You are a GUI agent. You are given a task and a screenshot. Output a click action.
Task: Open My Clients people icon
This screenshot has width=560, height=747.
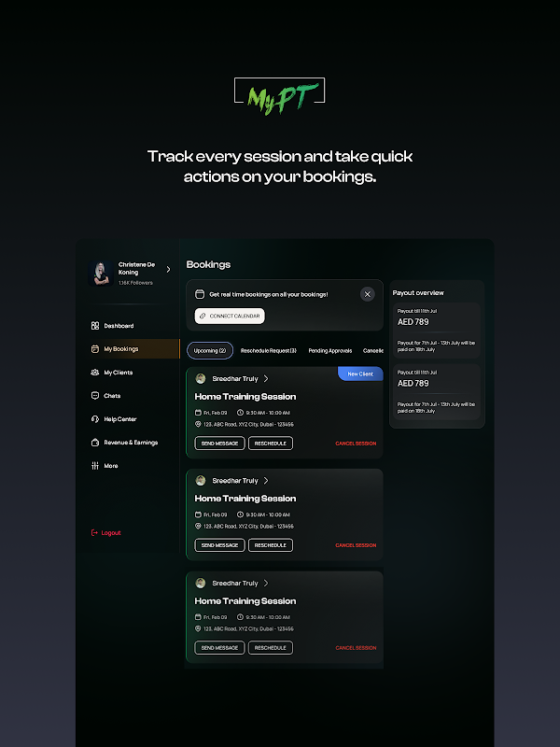95,372
